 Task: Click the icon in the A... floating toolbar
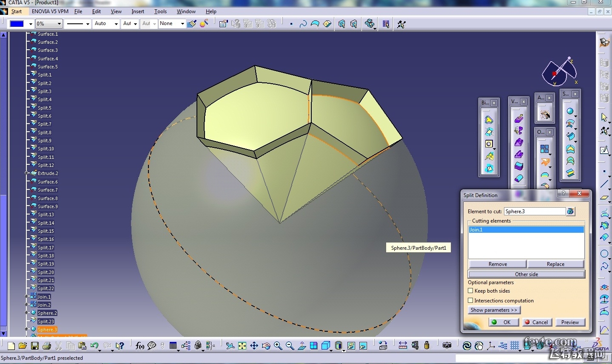544,115
